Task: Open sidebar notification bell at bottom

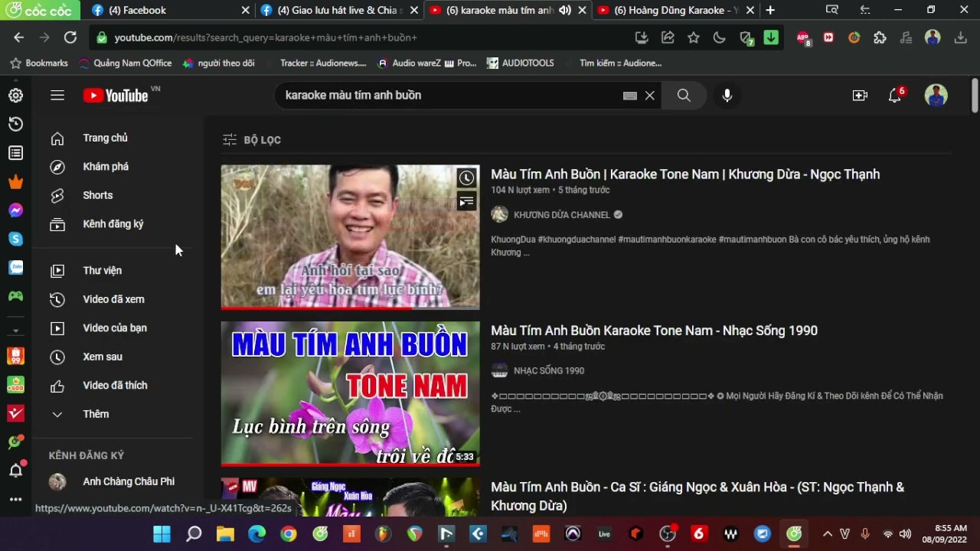Action: coord(15,471)
